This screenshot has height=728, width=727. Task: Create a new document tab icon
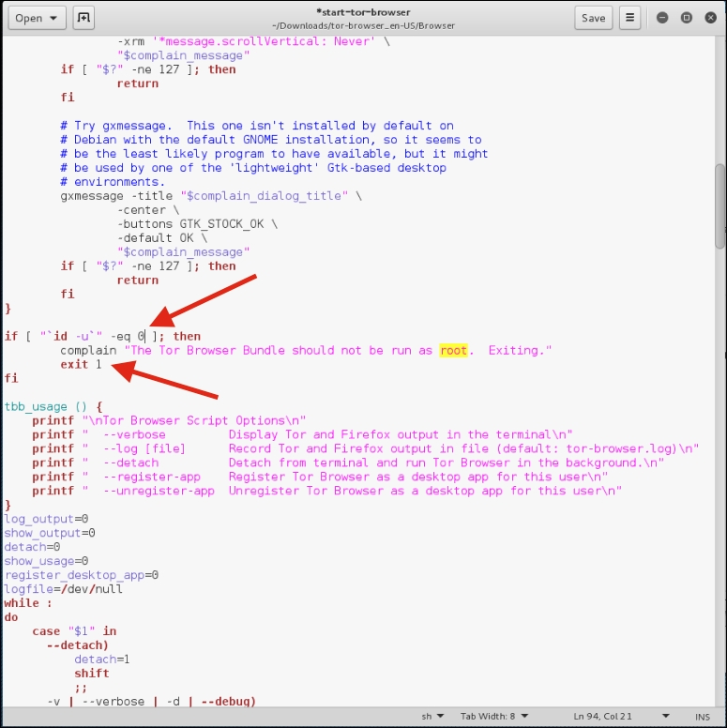tap(83, 18)
